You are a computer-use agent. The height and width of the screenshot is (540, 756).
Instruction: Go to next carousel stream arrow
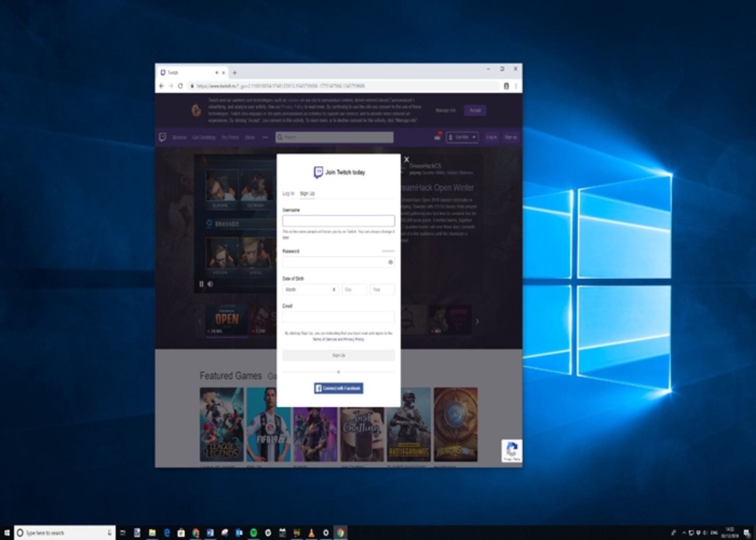pyautogui.click(x=477, y=322)
